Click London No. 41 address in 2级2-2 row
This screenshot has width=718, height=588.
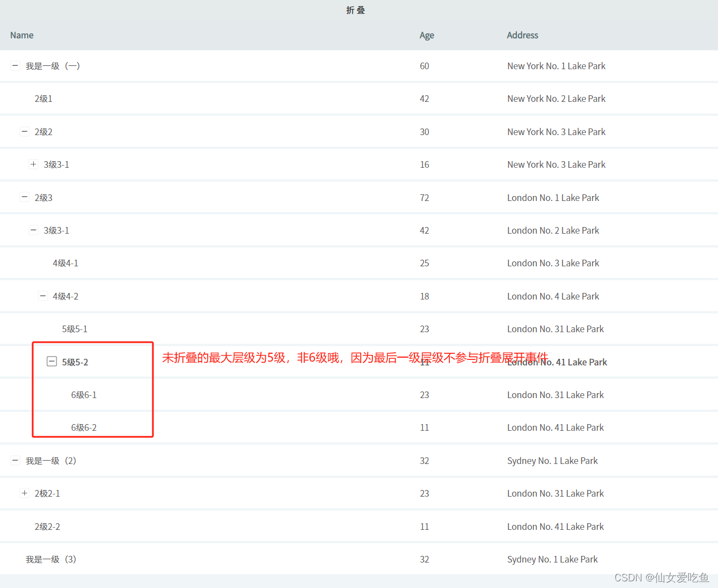click(555, 527)
